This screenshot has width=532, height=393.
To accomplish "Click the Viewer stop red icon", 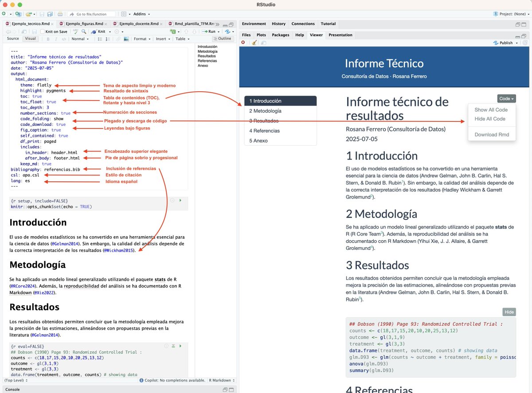I will tap(243, 43).
